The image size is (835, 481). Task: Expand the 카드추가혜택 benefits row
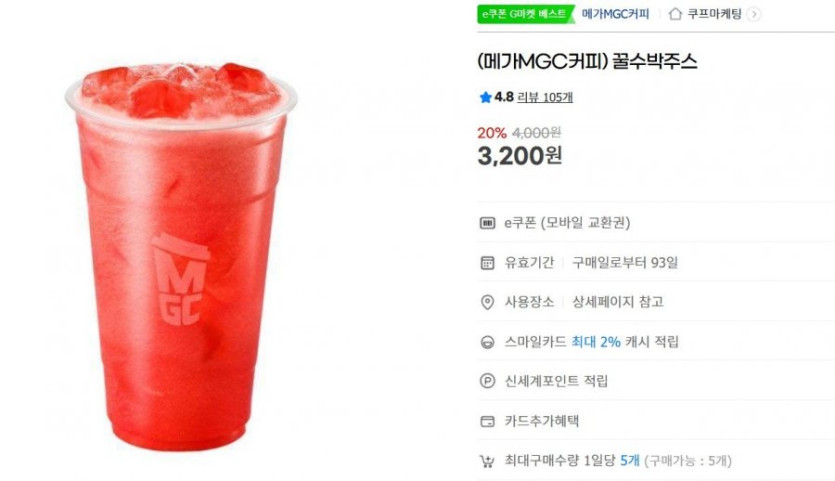point(656,421)
